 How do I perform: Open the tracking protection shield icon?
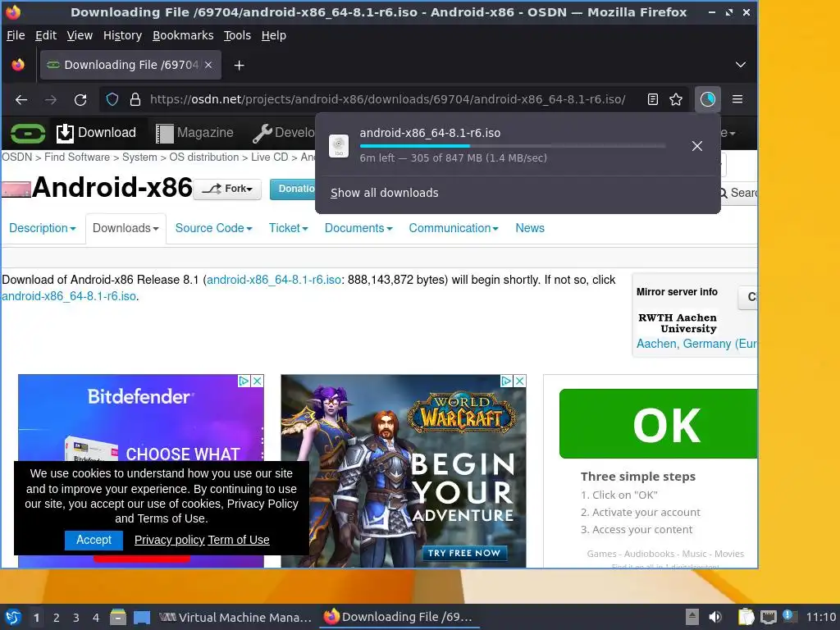pyautogui.click(x=112, y=99)
